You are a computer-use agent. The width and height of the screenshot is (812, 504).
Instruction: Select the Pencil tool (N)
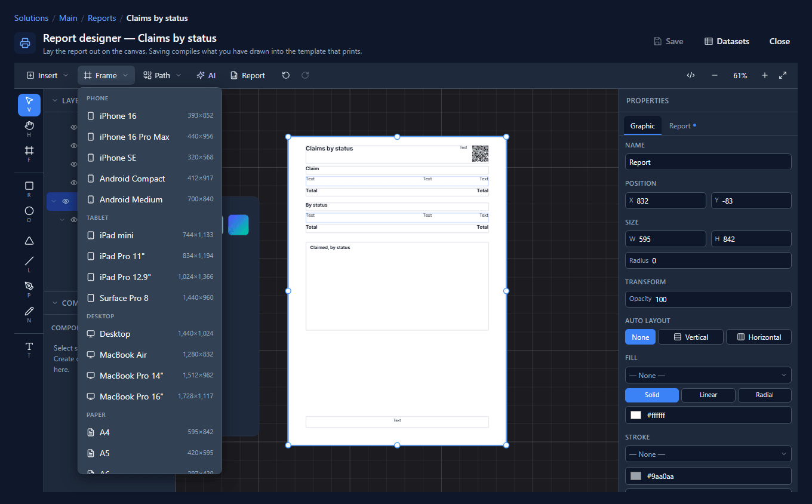pyautogui.click(x=29, y=315)
